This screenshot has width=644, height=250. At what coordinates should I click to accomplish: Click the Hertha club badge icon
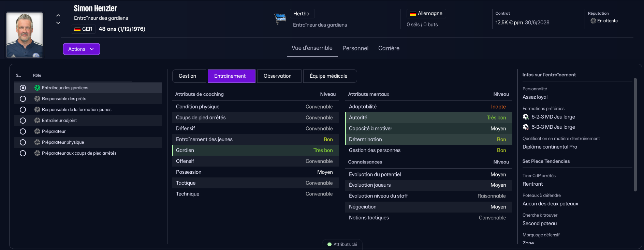coord(280,19)
